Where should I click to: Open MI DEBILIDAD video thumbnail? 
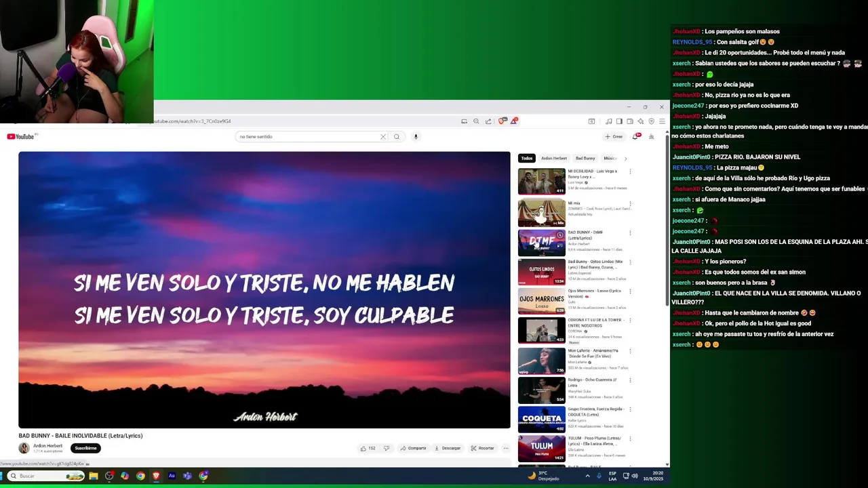(x=541, y=181)
